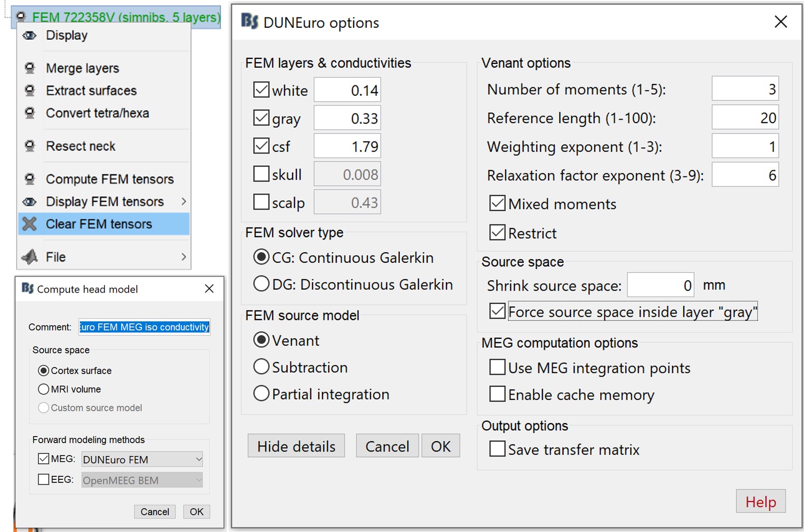
Task: Select Merge layers menu entry
Action: 82,68
